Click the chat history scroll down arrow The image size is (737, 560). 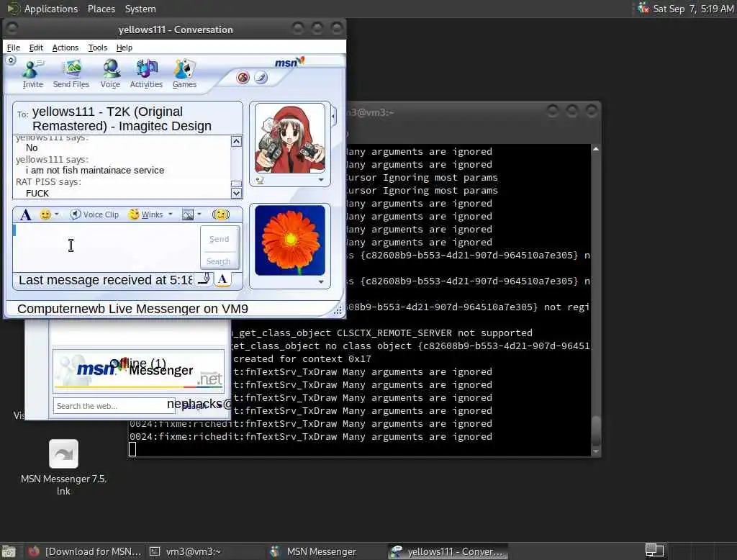click(x=236, y=193)
